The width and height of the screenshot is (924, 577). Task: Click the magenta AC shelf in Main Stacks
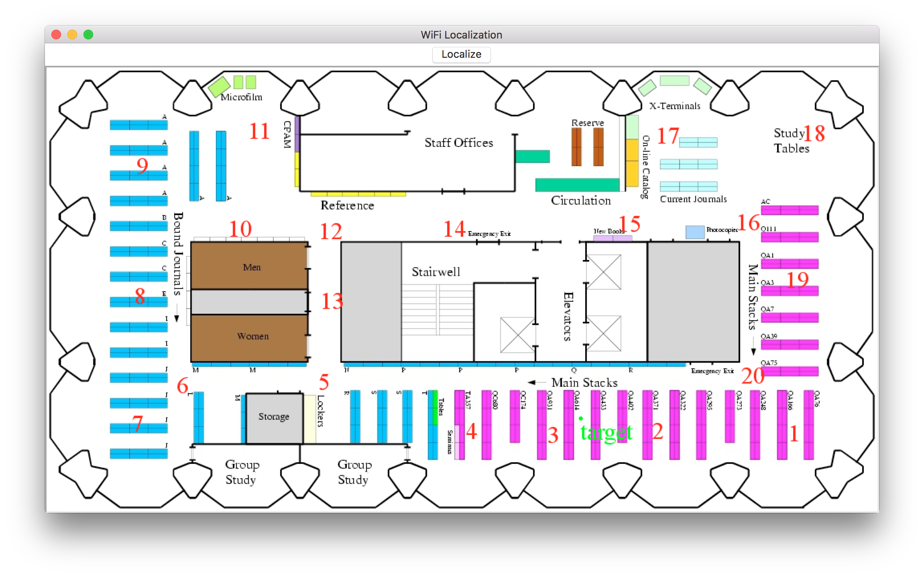coord(790,210)
